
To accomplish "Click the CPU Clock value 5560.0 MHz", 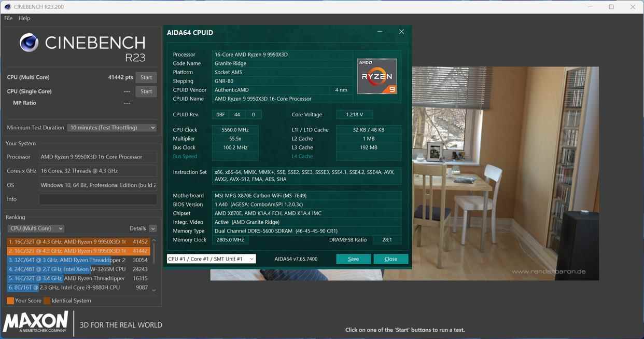I will 235,130.
